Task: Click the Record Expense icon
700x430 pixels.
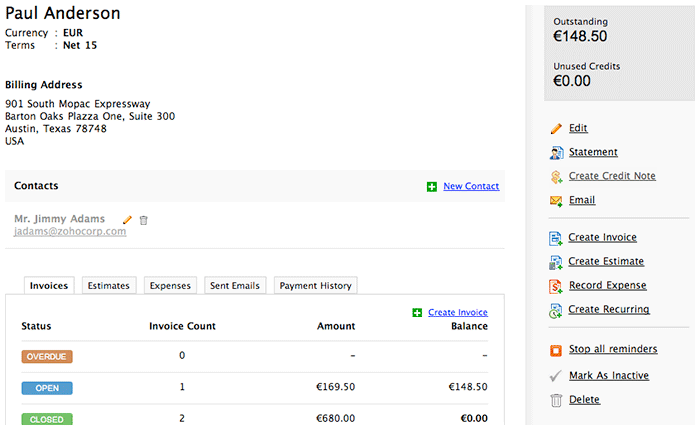Action: click(556, 286)
